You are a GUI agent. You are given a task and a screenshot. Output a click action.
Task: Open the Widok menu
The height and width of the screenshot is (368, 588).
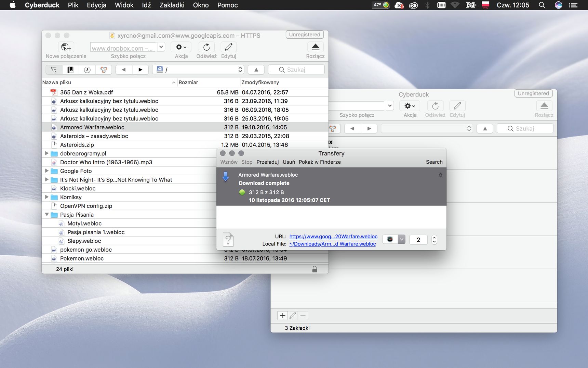click(124, 5)
